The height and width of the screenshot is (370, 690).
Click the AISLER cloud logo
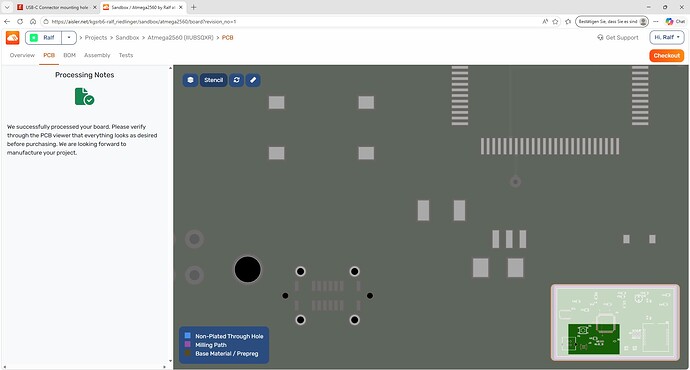(x=12, y=38)
